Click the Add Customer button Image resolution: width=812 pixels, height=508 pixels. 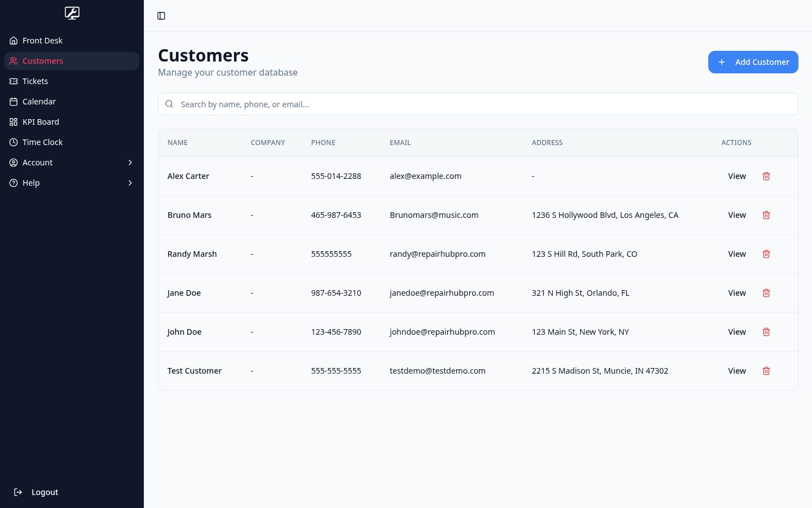click(753, 62)
